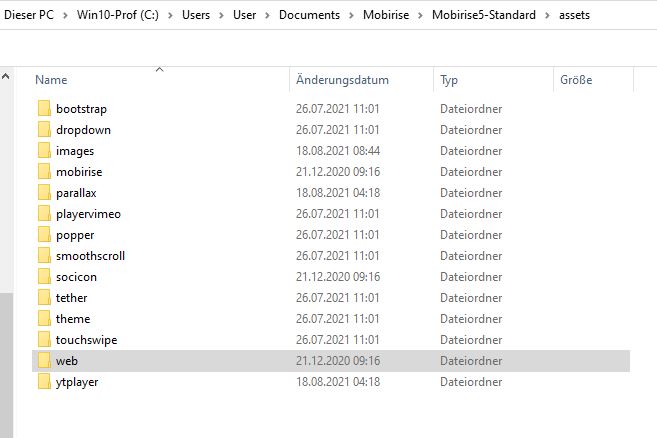This screenshot has width=657, height=438.
Task: Select the bootstrap folder name
Action: coord(81,109)
